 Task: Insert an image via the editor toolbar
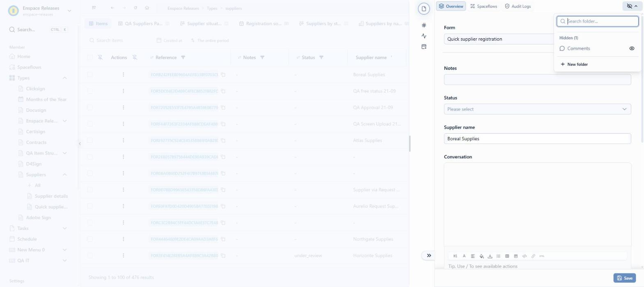pos(515,256)
